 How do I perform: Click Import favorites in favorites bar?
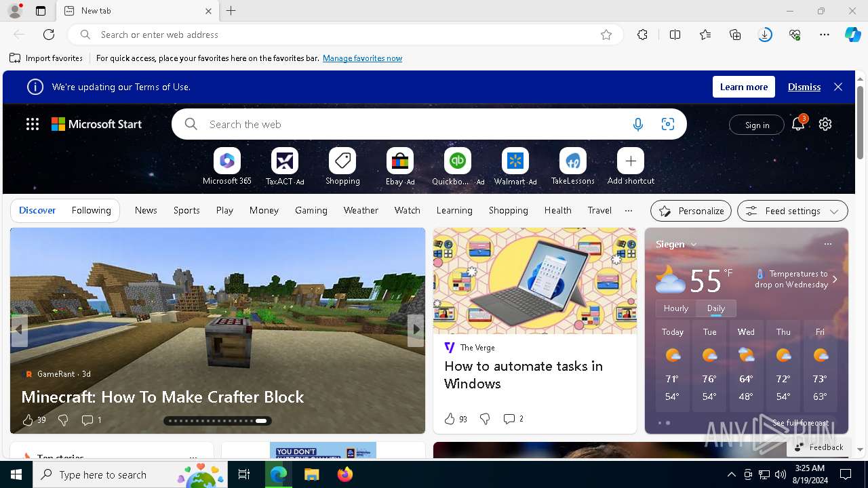(x=46, y=58)
